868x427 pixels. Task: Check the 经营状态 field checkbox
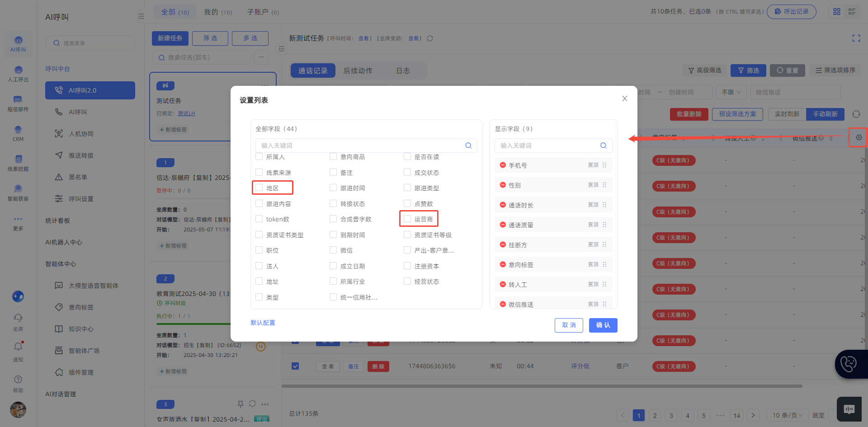pos(407,281)
